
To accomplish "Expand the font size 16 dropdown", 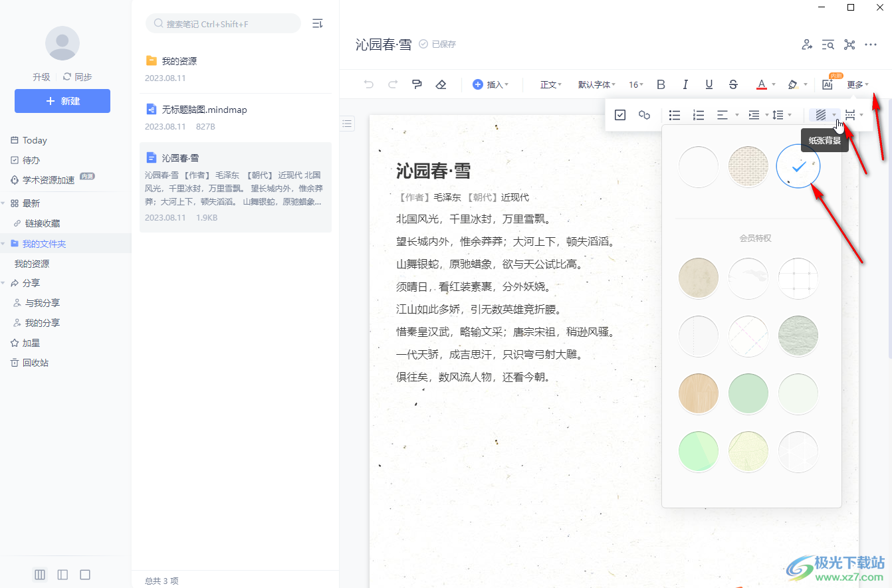I will pyautogui.click(x=636, y=84).
